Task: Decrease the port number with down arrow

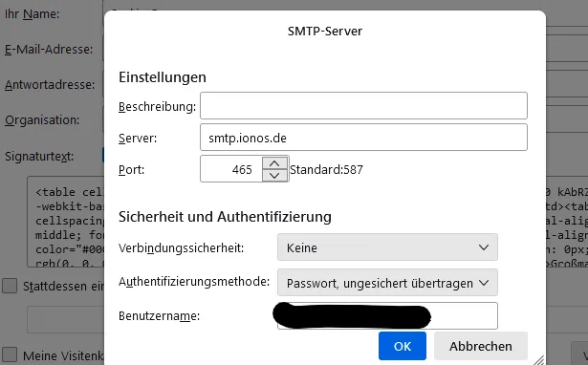Action: (274, 176)
